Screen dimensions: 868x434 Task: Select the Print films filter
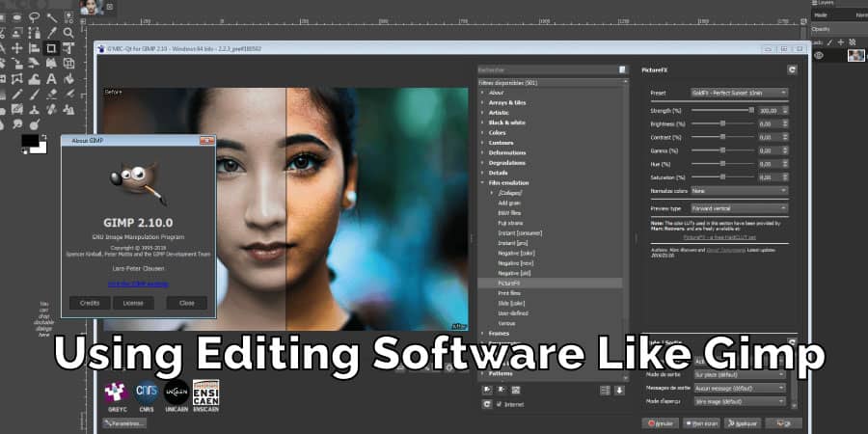[509, 293]
